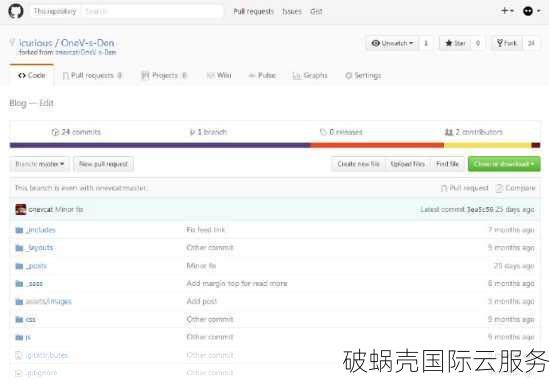Expand the plus create-new dropdown
This screenshot has width=549, height=380.
tap(507, 11)
